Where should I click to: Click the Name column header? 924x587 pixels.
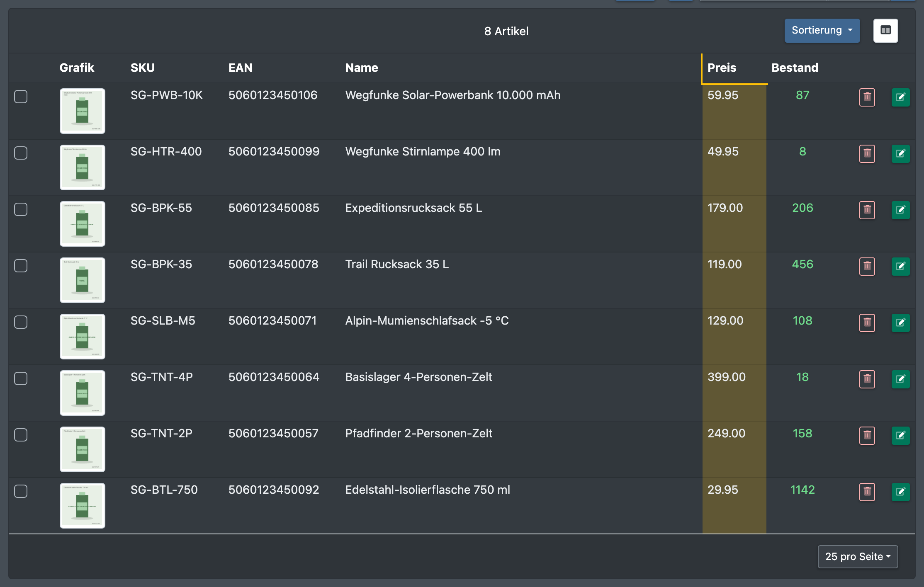(362, 68)
